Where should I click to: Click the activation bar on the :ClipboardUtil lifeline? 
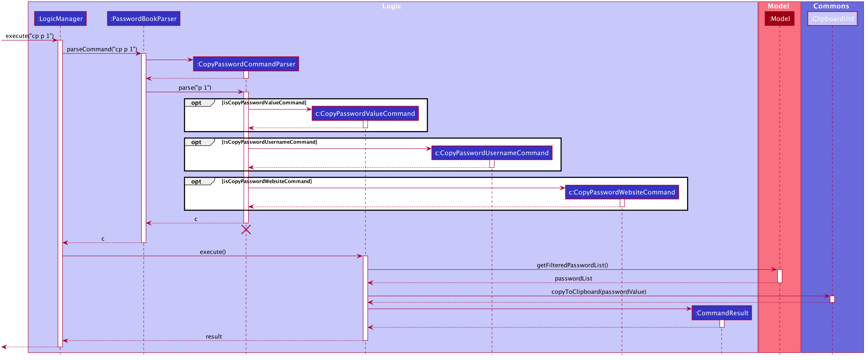coord(832,299)
